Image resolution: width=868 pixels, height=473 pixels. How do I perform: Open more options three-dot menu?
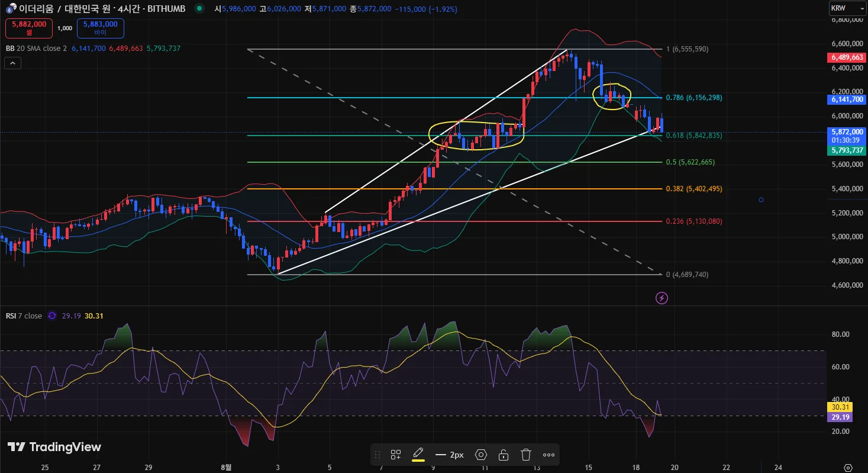[x=548, y=455]
